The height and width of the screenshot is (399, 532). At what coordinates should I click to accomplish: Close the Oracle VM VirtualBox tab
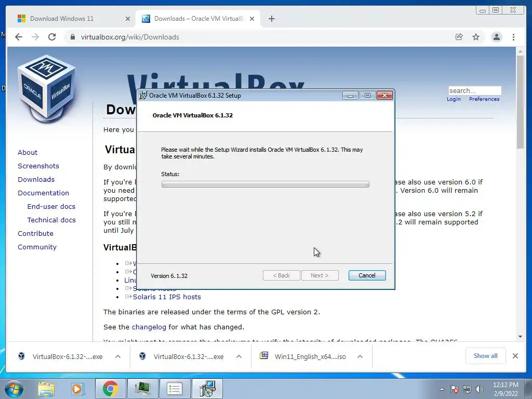point(252,19)
